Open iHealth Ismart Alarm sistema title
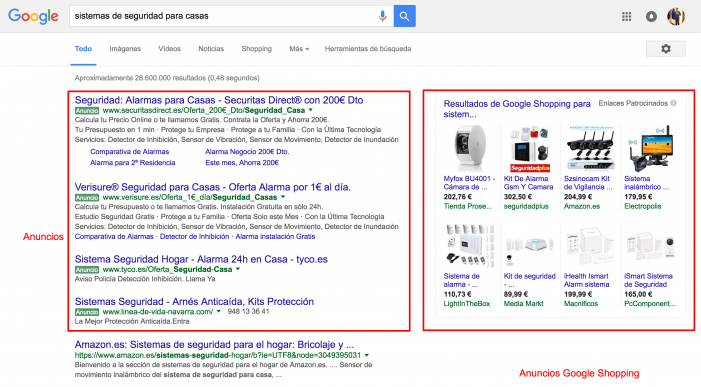The height and width of the screenshot is (387, 701). [587, 280]
